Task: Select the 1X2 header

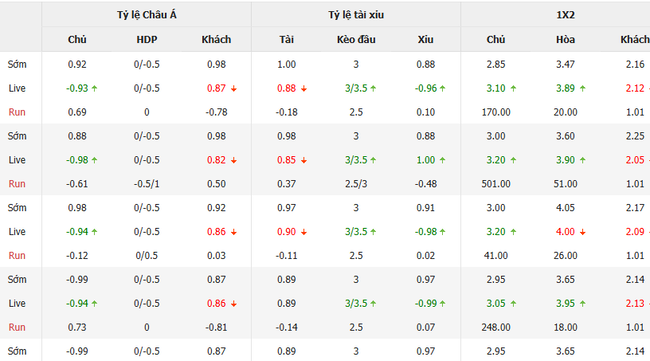Action: coord(565,15)
